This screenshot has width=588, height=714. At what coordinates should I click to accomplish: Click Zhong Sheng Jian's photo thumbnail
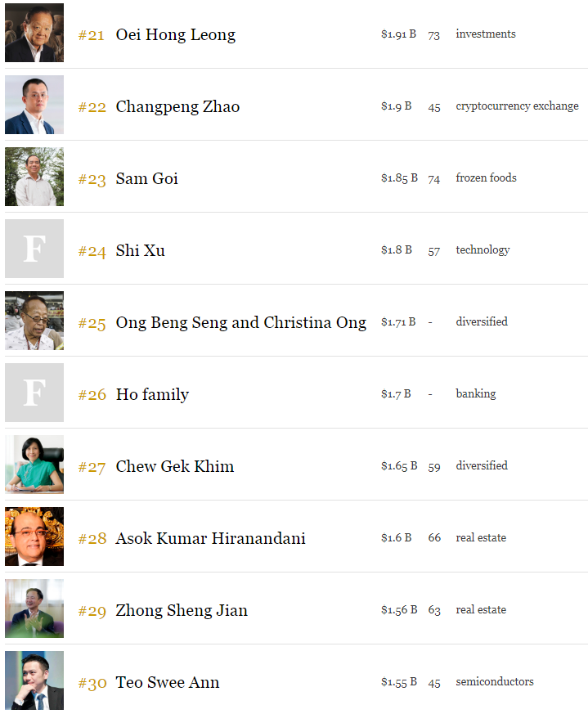click(34, 608)
